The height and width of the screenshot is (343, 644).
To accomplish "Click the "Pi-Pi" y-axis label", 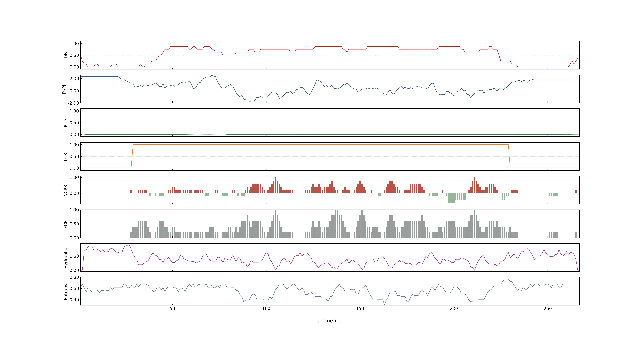I will [x=64, y=89].
